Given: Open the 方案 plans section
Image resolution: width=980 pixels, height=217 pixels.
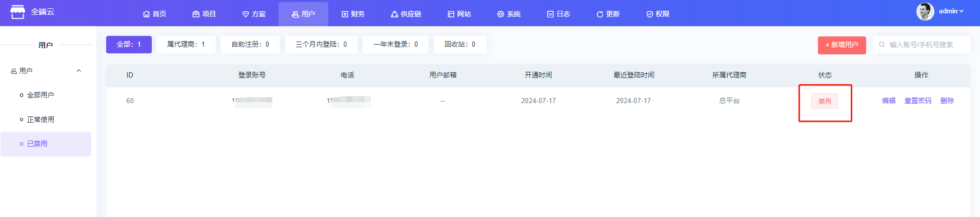Looking at the screenshot, I should point(254,14).
